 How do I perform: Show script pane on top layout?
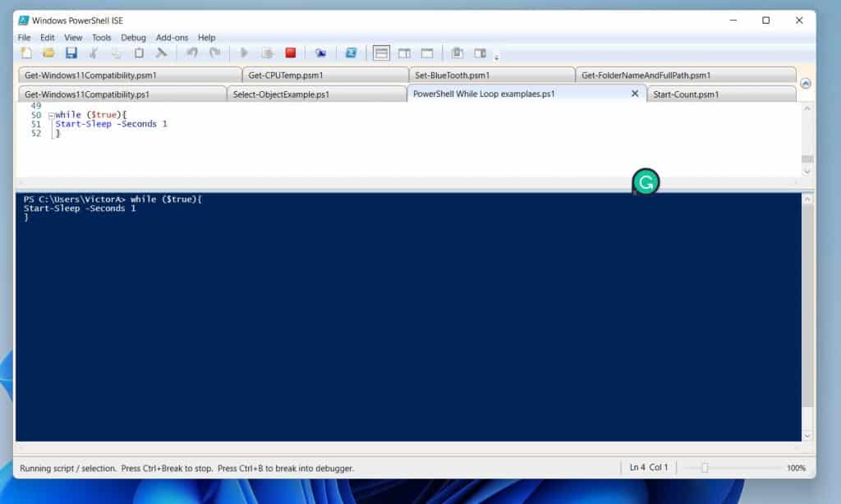[381, 53]
